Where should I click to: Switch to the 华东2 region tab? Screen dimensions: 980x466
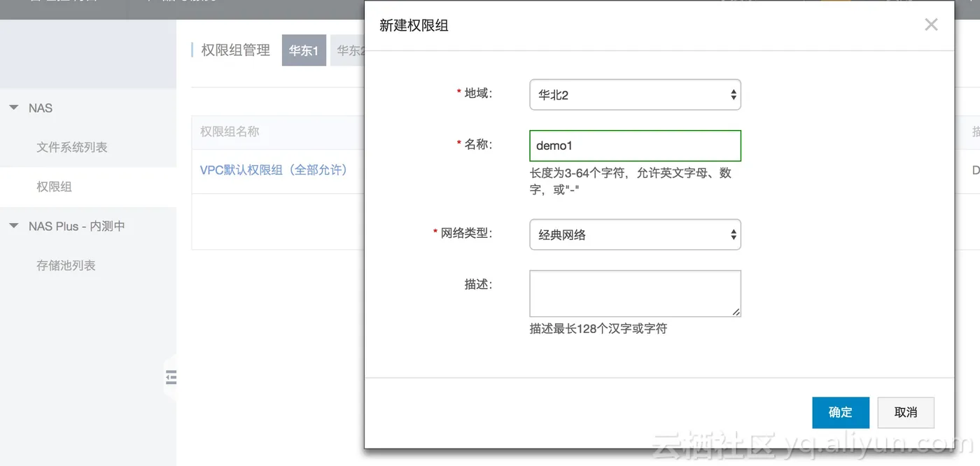point(348,50)
